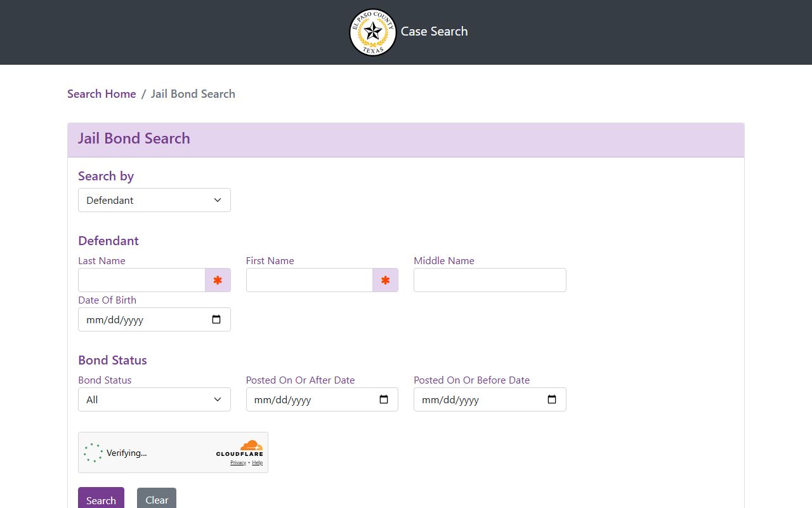Click the Jail Bond Search breadcrumb text
This screenshot has width=812, height=508.
tap(193, 94)
